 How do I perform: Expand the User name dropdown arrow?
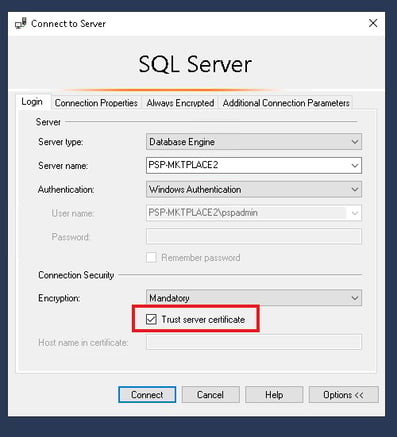point(355,213)
